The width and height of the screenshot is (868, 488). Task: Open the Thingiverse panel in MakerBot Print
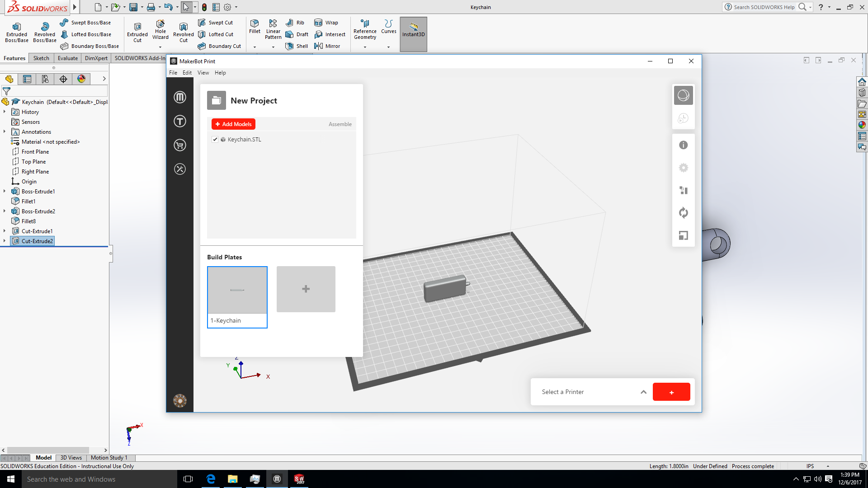click(x=179, y=121)
